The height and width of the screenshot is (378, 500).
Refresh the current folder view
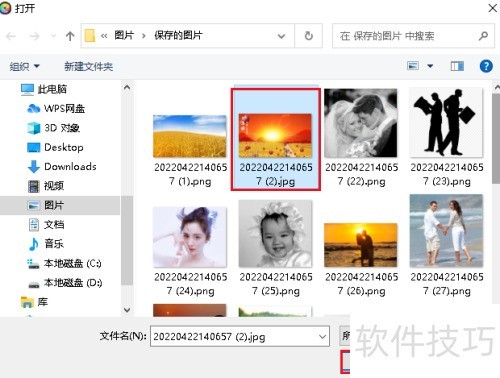tap(309, 36)
